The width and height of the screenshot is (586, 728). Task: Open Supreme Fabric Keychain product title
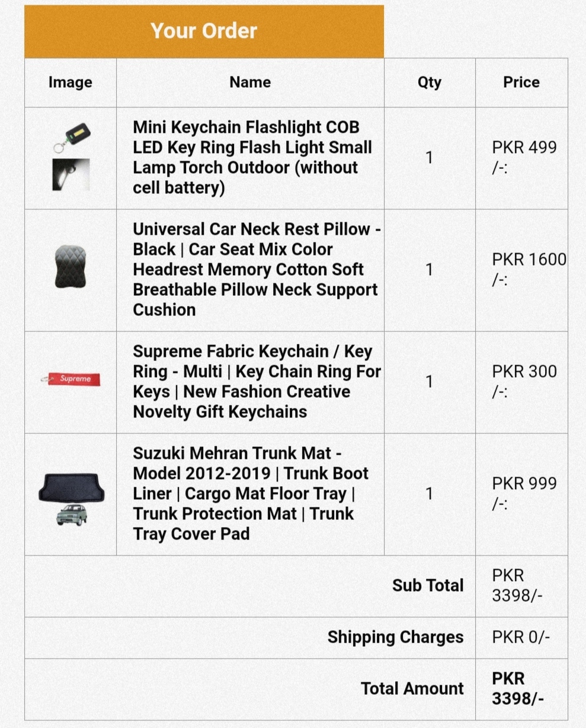click(x=257, y=382)
